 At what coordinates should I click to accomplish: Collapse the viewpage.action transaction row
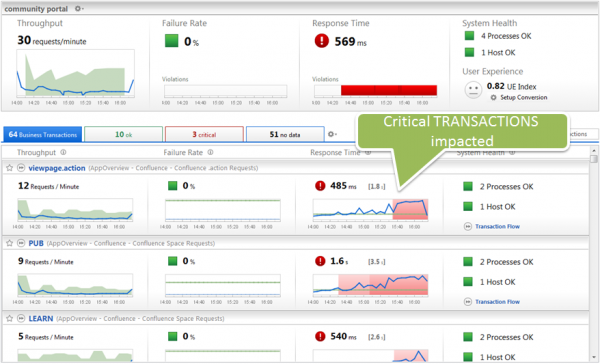coord(21,168)
